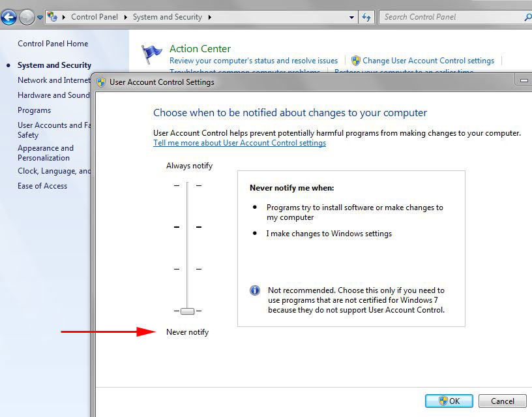Viewport: 532px width, 417px height.
Task: Open Hardware and Sound category
Action: coord(53,95)
